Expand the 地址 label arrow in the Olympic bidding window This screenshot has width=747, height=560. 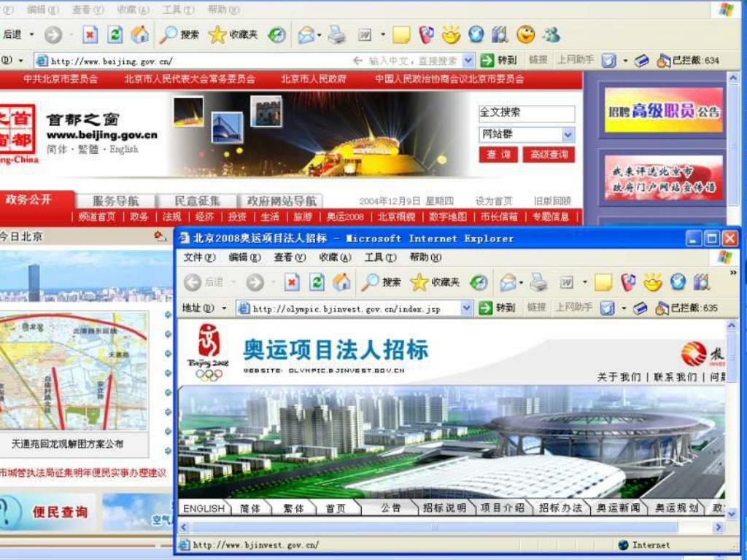pos(223,308)
